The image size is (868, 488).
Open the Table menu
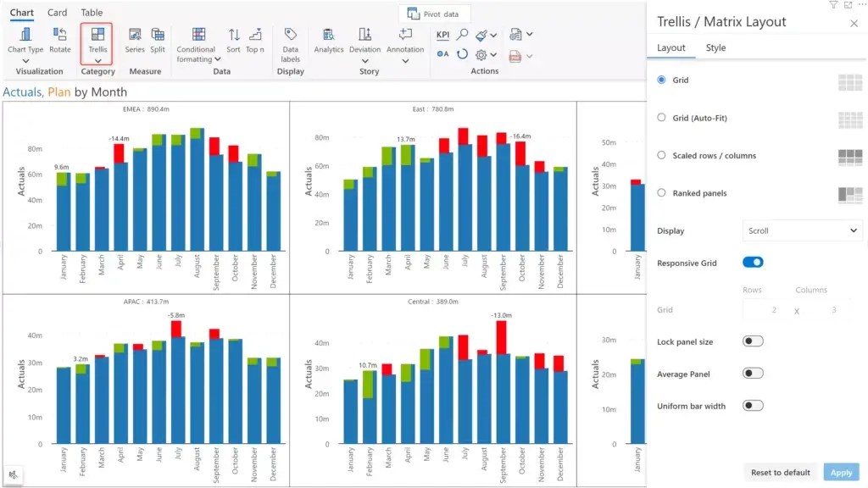click(x=92, y=12)
